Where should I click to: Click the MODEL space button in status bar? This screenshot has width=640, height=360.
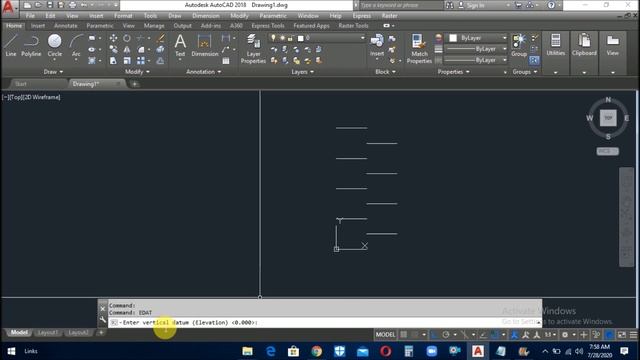click(385, 335)
